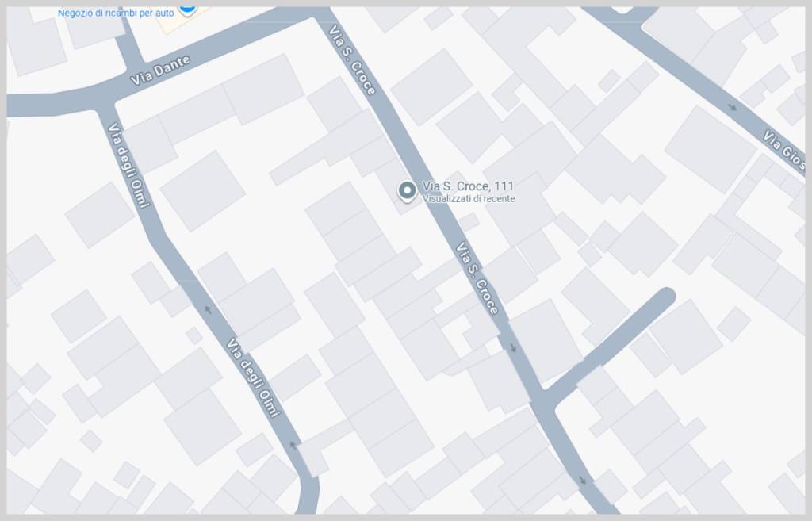
Task: Click the junction of Via Dante and Via S. Croce
Action: click(317, 16)
